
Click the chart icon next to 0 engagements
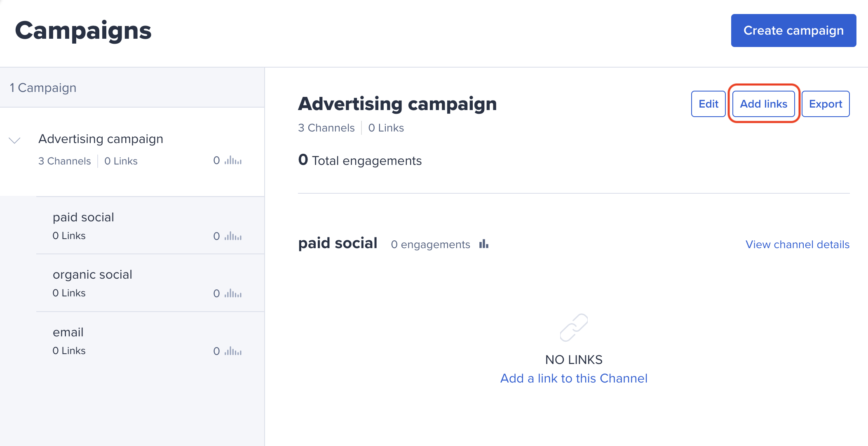coord(484,244)
